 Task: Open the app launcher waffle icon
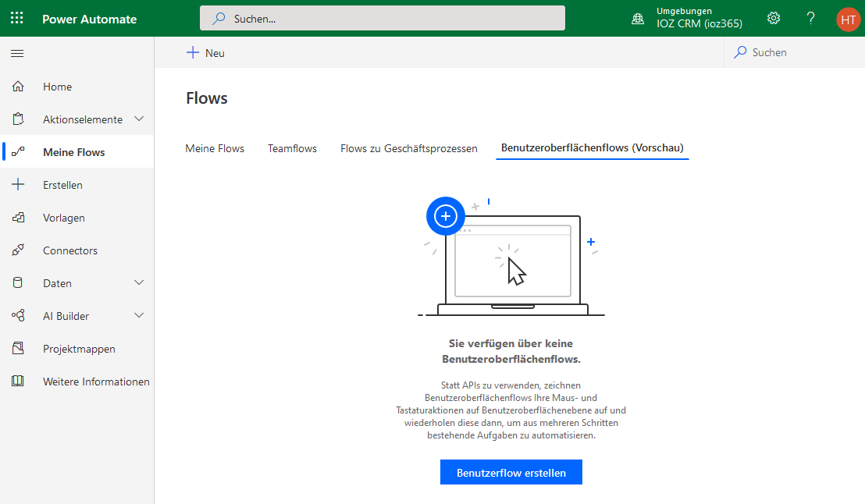pyautogui.click(x=17, y=18)
